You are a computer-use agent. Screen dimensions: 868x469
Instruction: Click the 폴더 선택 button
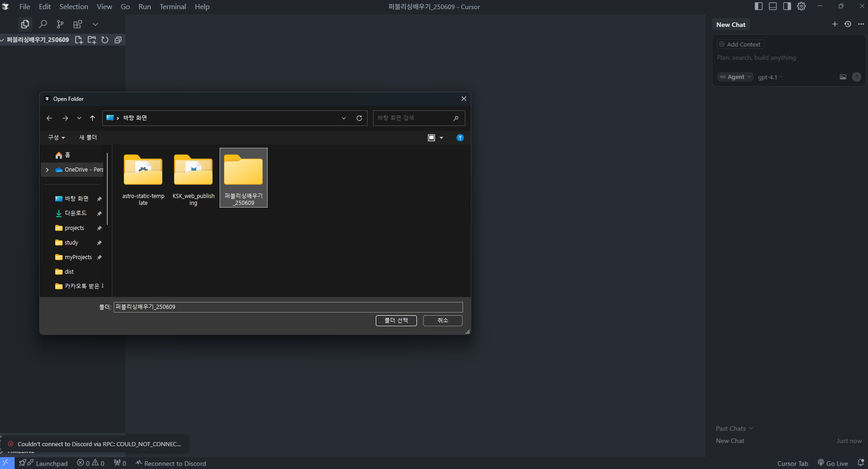tap(396, 321)
